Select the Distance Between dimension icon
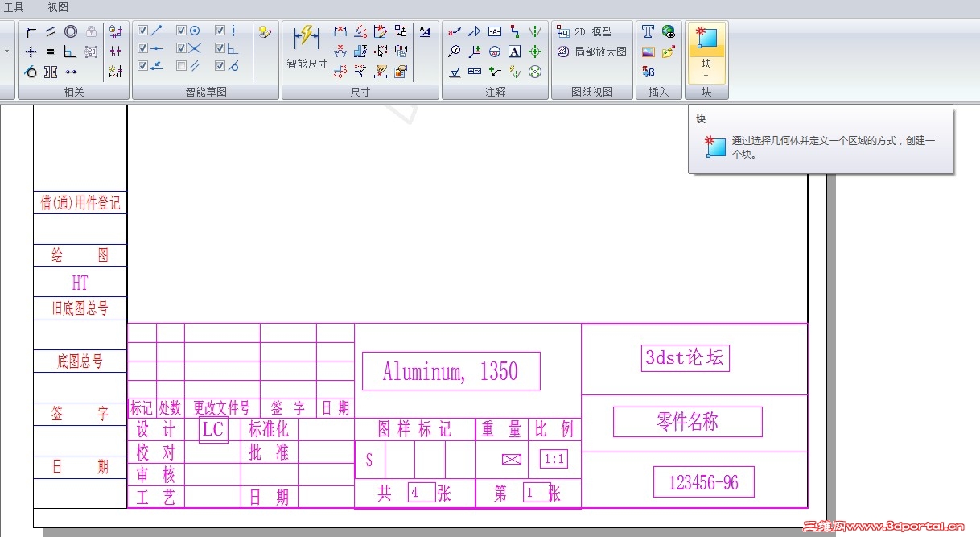Image resolution: width=980 pixels, height=537 pixels. coord(340,32)
